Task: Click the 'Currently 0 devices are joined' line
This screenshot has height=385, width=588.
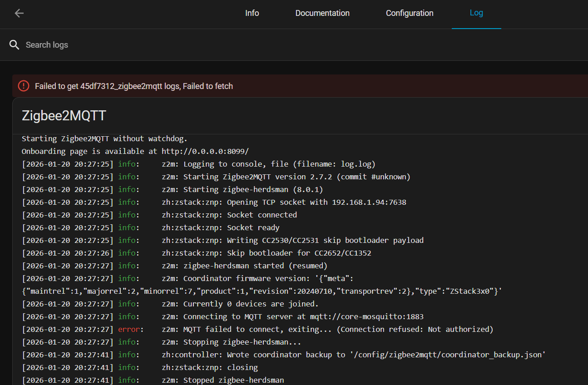Action: click(251, 304)
